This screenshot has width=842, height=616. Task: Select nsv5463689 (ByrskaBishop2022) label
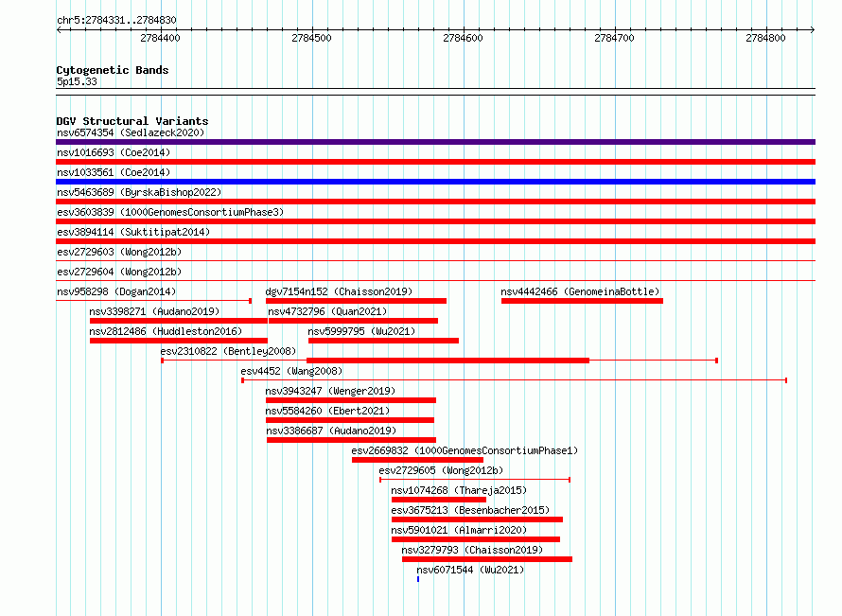tap(139, 192)
